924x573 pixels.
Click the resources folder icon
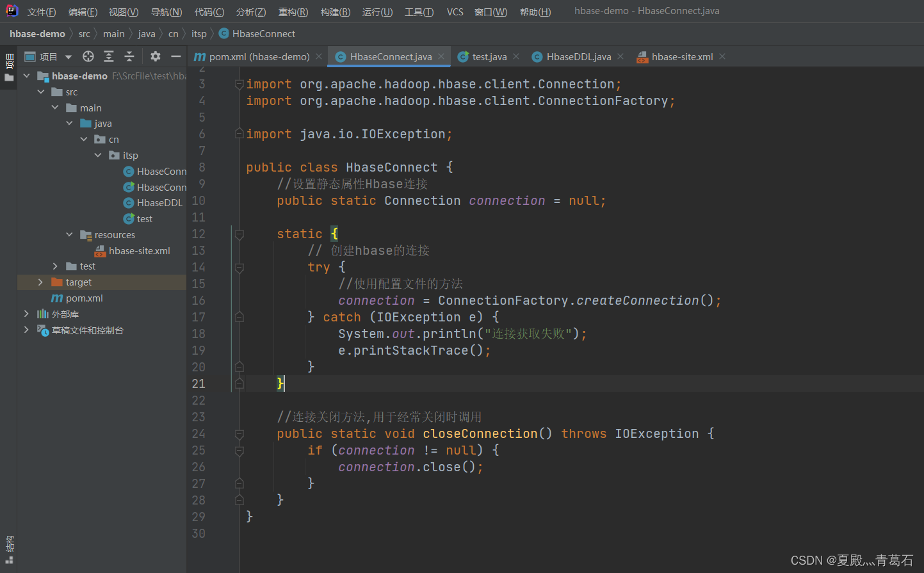86,235
